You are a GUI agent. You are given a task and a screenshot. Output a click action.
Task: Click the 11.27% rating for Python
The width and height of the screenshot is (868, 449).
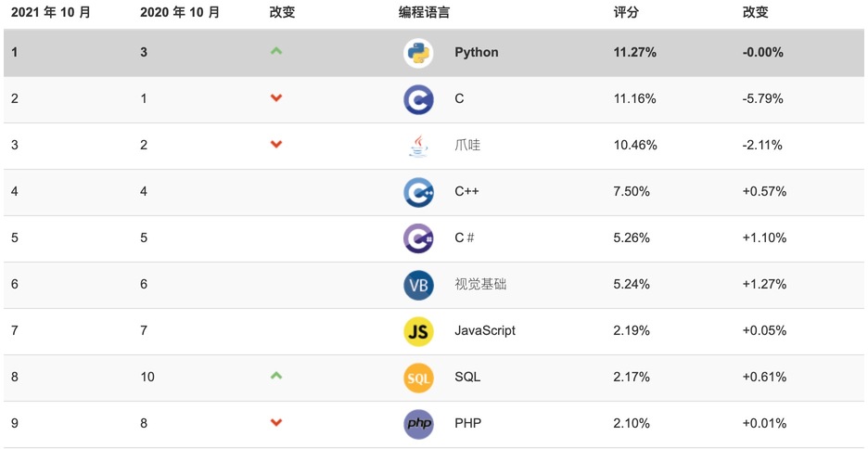pos(635,53)
